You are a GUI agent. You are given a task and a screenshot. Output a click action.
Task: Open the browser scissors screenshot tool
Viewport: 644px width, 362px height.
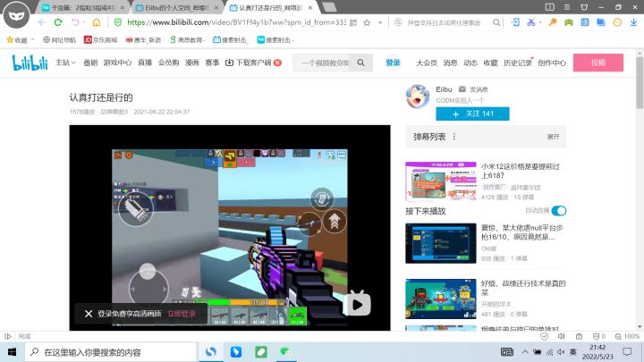(x=531, y=22)
